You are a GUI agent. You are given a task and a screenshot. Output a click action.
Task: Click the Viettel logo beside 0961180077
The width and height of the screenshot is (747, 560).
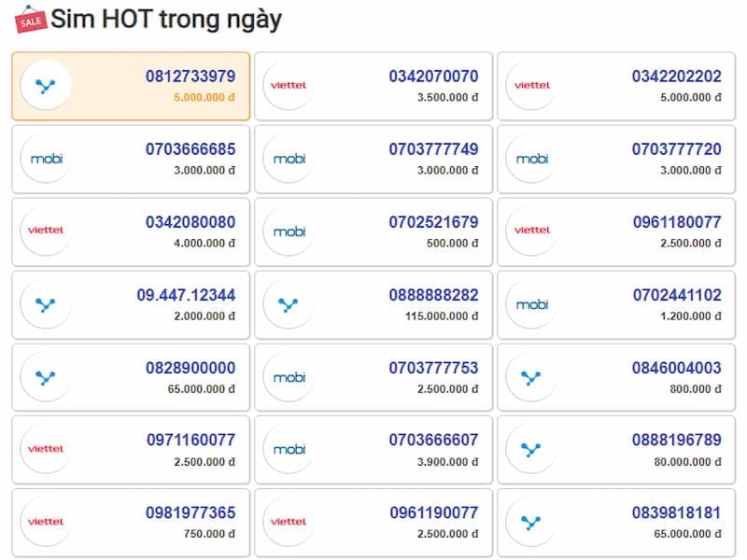(531, 231)
